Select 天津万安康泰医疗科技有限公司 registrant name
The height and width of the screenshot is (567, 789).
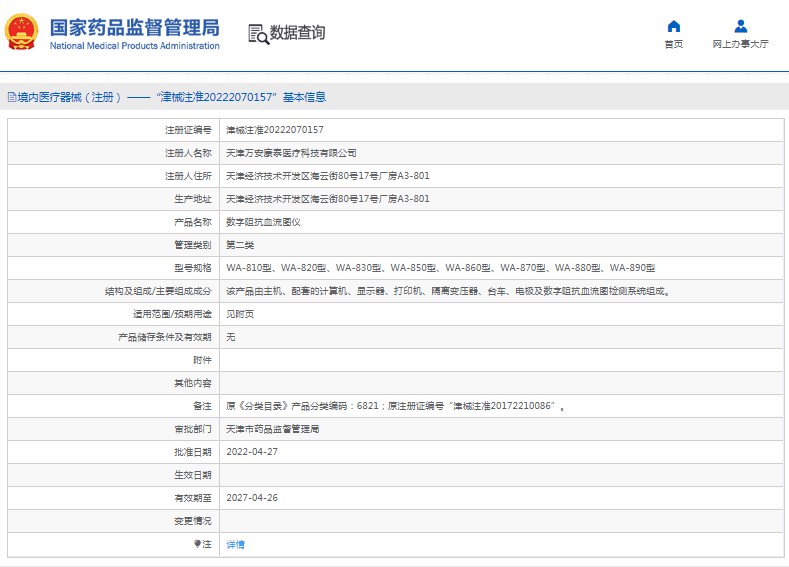[291, 153]
